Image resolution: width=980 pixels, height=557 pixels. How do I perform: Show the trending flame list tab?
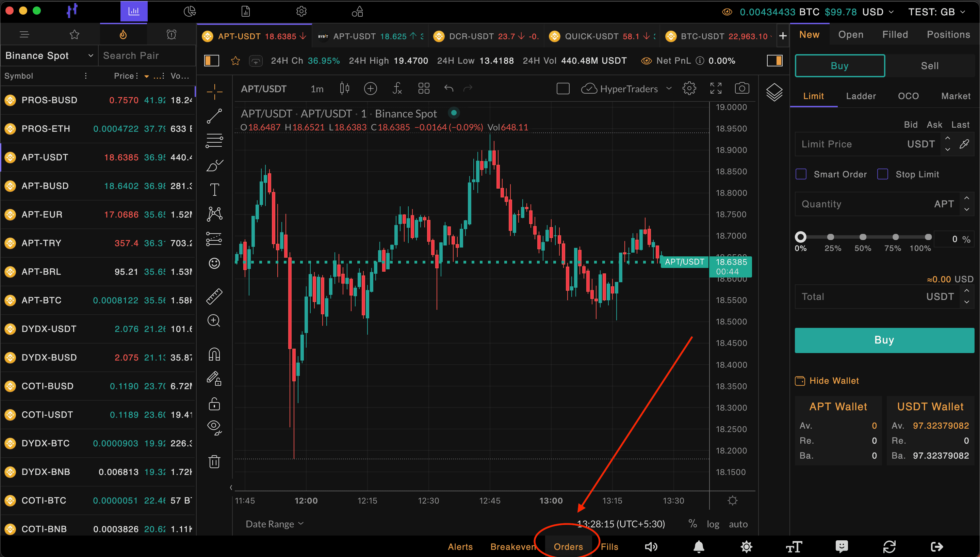tap(123, 35)
